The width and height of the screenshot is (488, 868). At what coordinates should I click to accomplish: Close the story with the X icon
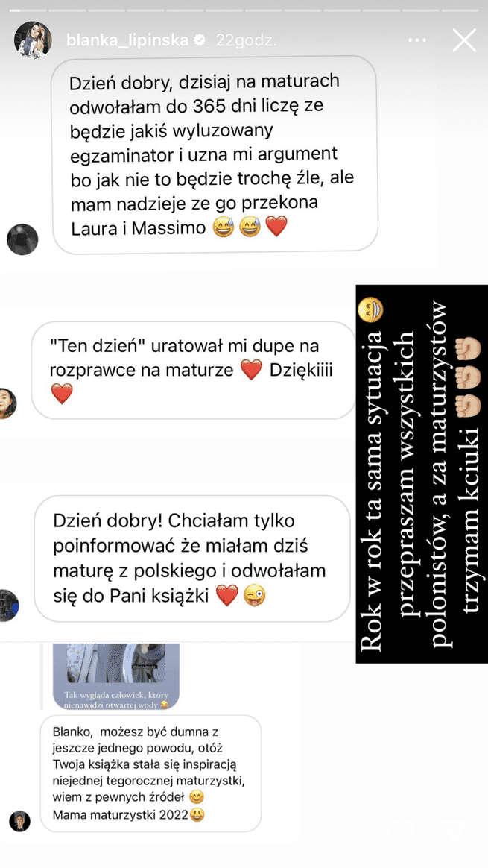[x=463, y=40]
